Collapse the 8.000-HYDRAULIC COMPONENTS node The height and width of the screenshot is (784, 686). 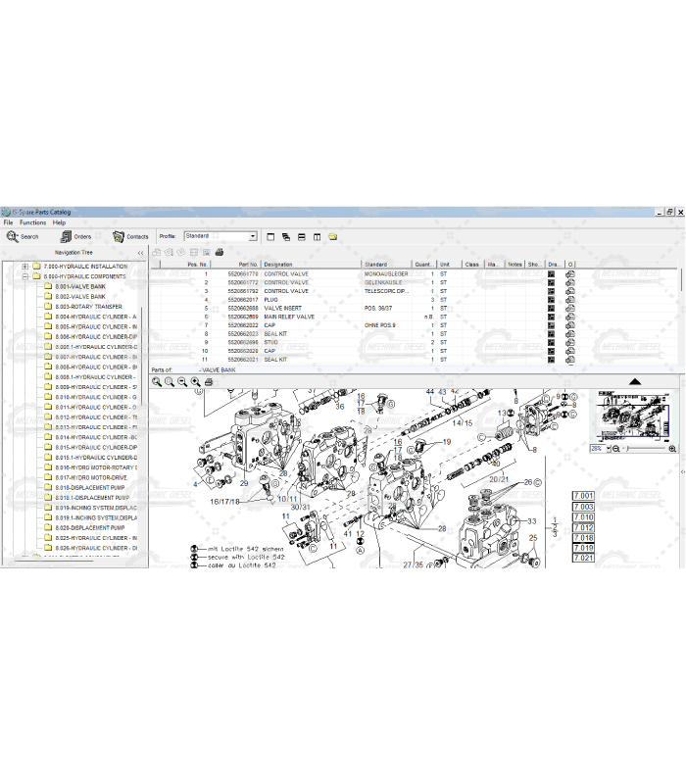(25, 276)
